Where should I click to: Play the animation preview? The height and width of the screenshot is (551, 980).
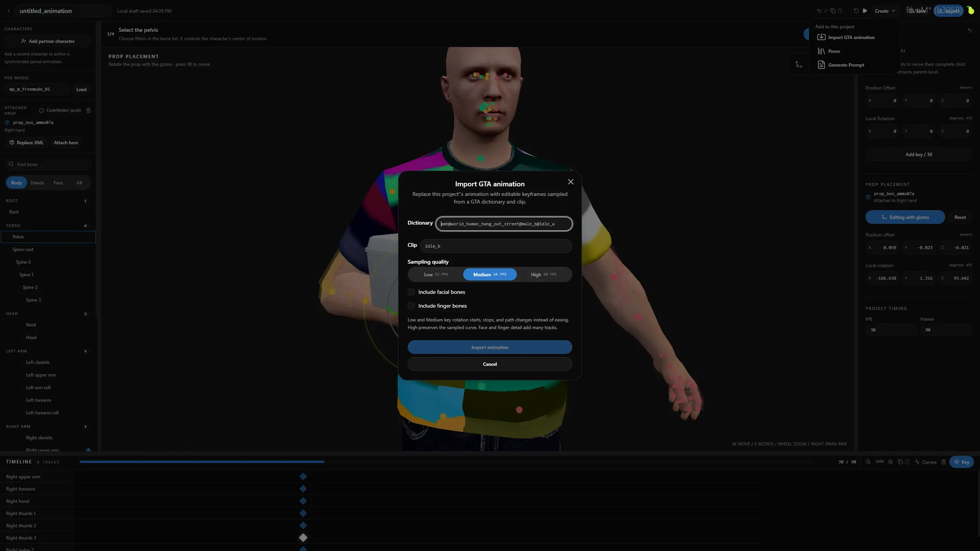click(865, 11)
